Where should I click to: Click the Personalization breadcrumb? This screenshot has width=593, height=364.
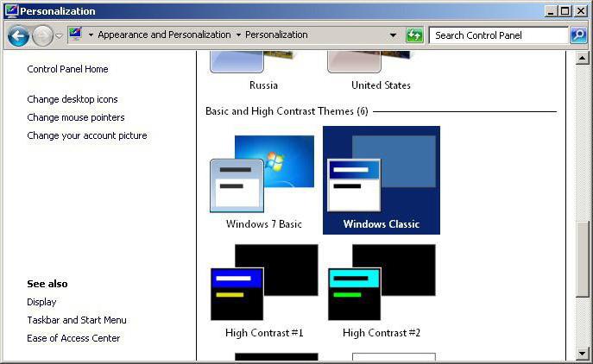pos(276,35)
